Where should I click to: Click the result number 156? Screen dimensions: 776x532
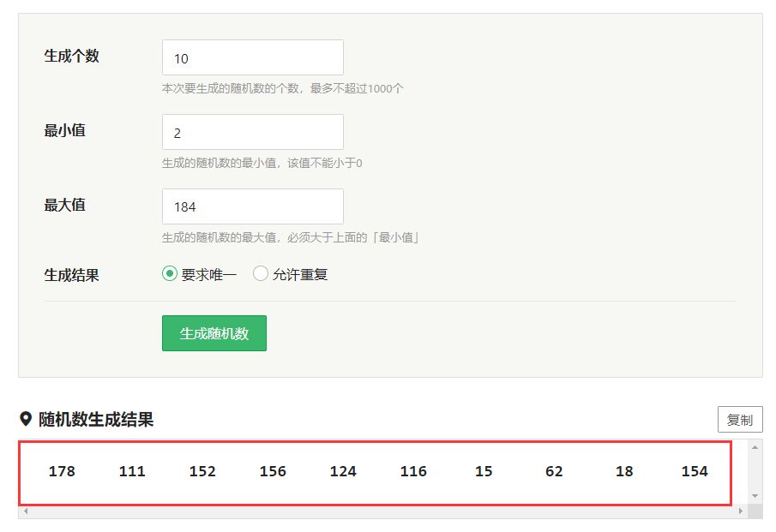click(x=273, y=471)
